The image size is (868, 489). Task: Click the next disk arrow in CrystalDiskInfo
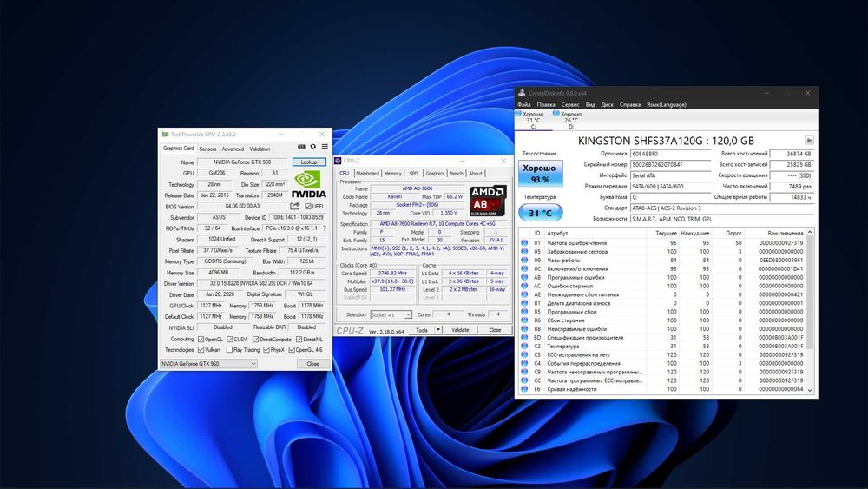809,140
